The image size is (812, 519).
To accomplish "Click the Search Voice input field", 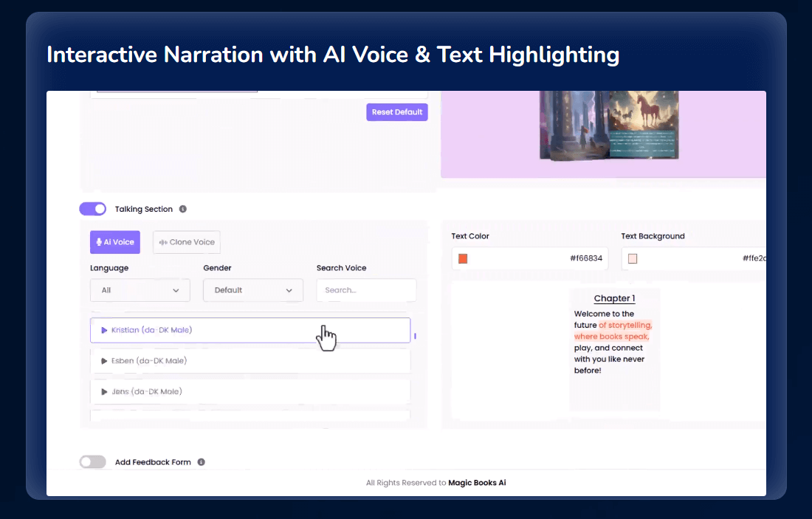I will [366, 290].
